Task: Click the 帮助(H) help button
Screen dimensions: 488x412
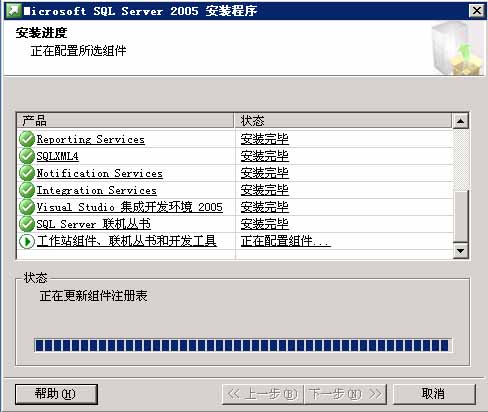Action: pyautogui.click(x=56, y=394)
